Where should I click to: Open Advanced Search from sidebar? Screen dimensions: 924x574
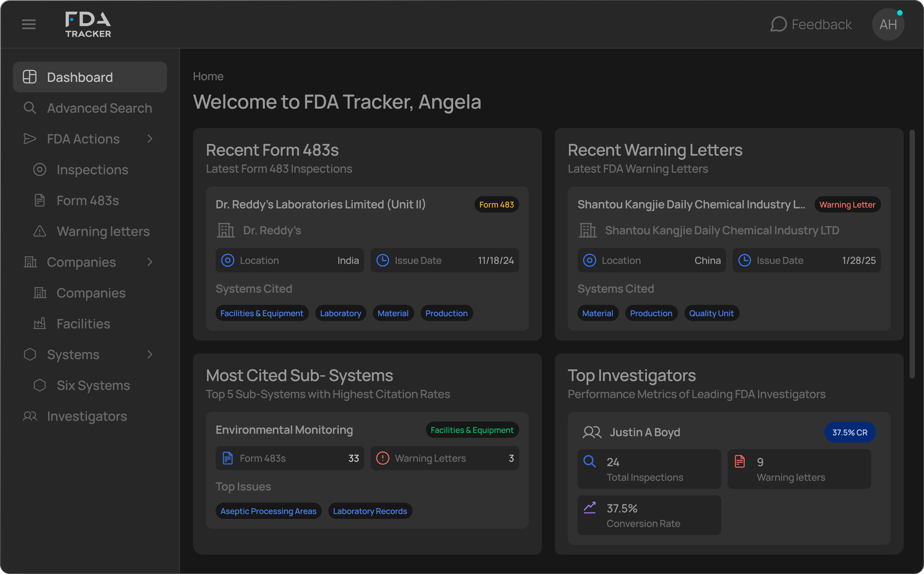click(x=99, y=108)
